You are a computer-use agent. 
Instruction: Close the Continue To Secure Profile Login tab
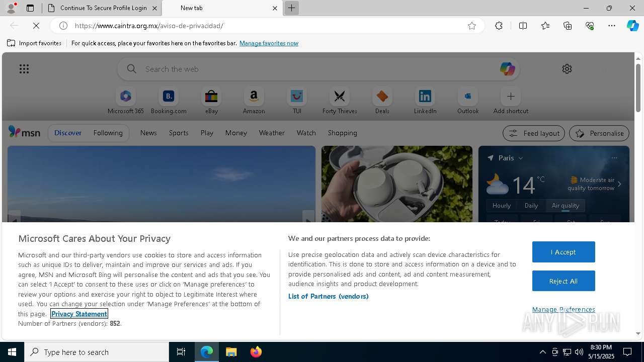154,8
